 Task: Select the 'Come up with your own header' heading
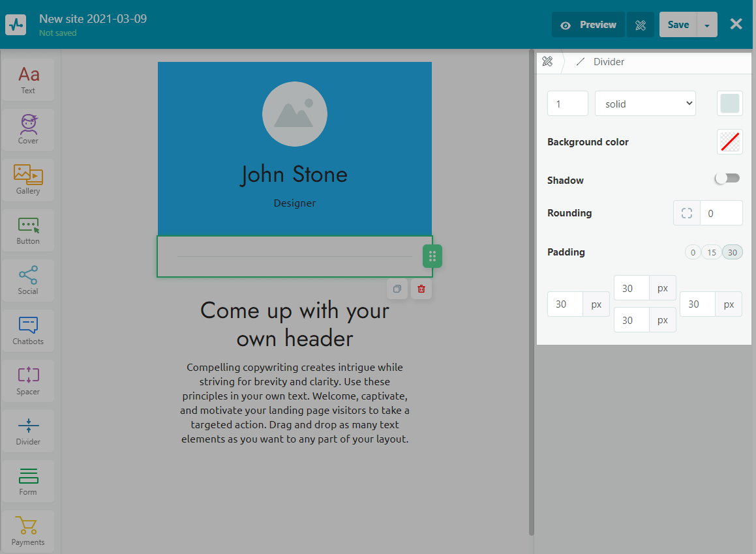pyautogui.click(x=295, y=325)
